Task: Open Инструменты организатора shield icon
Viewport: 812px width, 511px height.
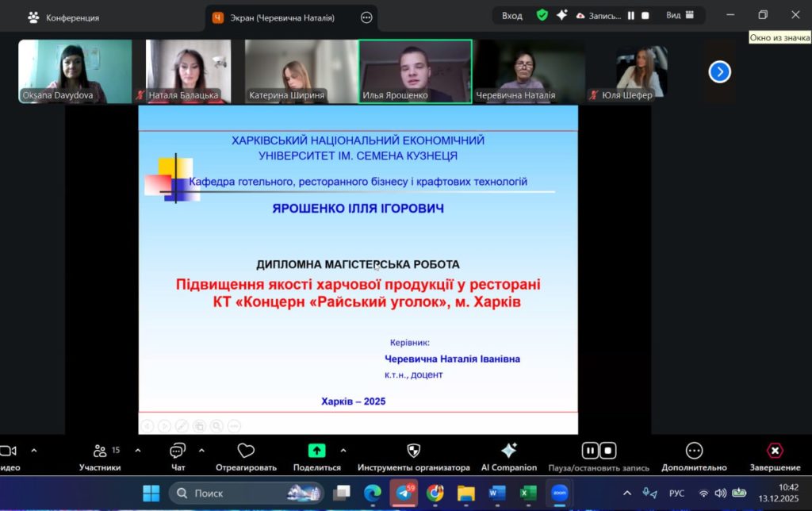Action: (413, 451)
